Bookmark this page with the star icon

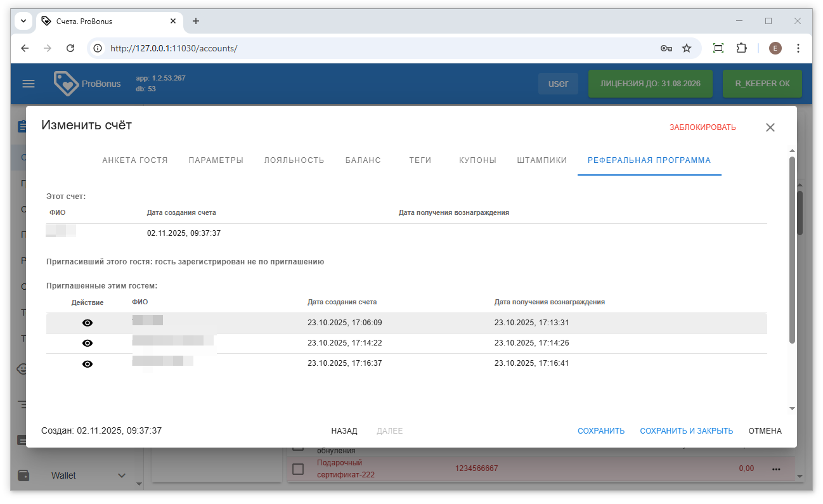687,48
